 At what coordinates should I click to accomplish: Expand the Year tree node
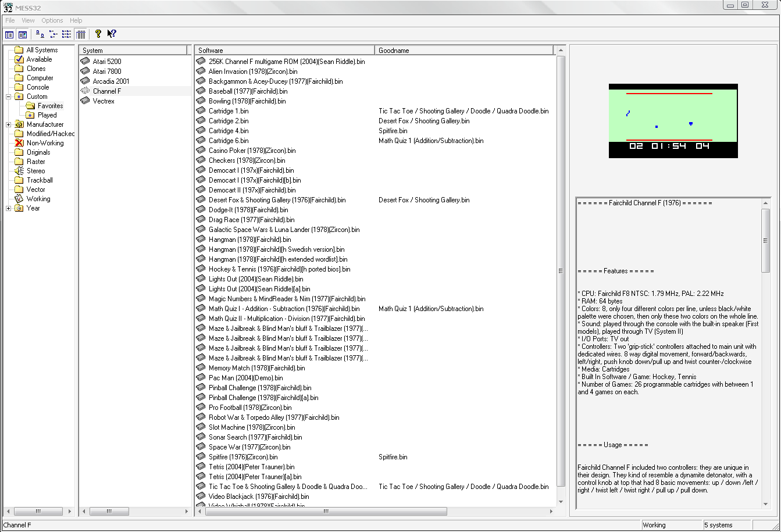click(x=9, y=208)
